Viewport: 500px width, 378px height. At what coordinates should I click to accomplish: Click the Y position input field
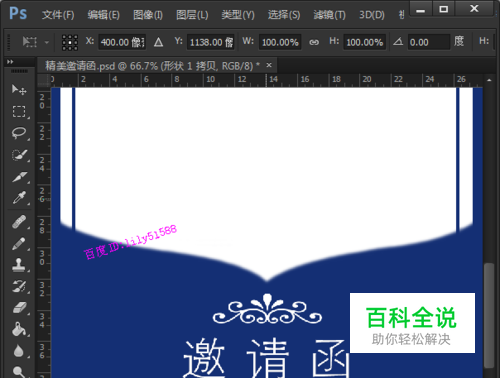pos(211,42)
